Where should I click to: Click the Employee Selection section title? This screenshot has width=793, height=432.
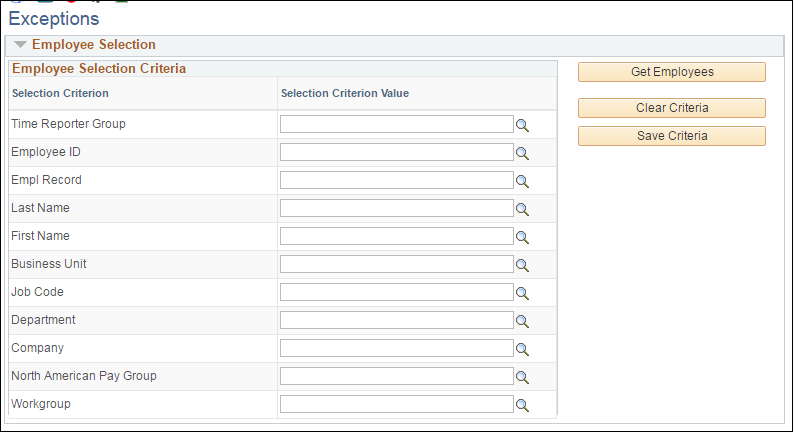coord(94,45)
